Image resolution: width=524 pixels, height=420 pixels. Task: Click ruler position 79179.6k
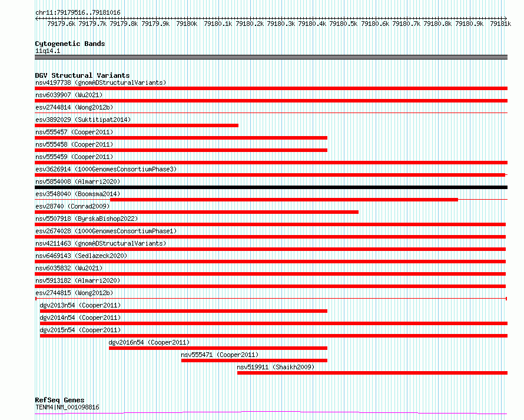(61, 24)
